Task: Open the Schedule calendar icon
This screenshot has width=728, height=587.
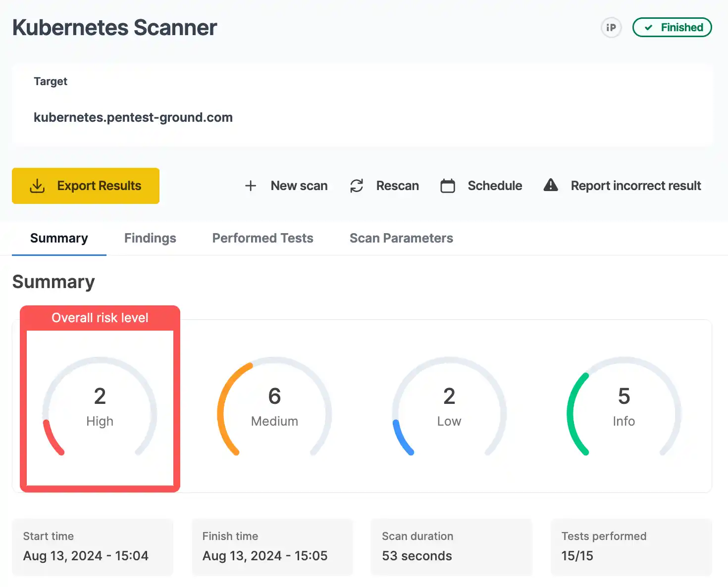Action: [x=447, y=186]
